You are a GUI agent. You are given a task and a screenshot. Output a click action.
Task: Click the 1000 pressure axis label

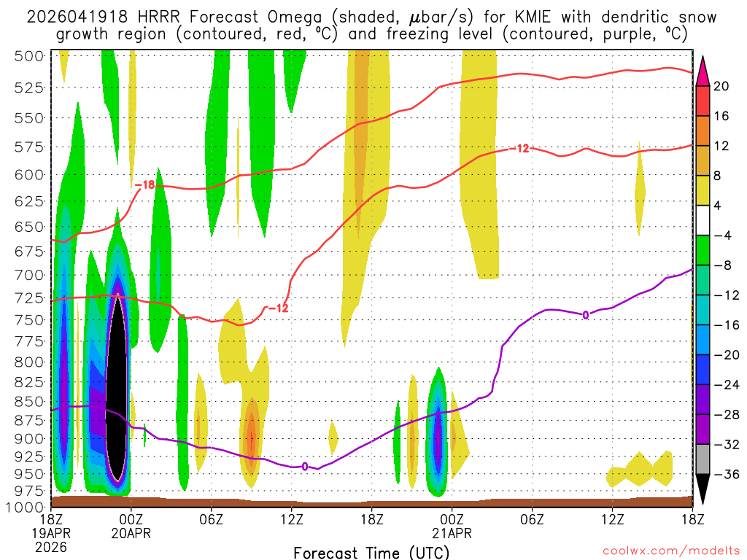click(x=26, y=507)
